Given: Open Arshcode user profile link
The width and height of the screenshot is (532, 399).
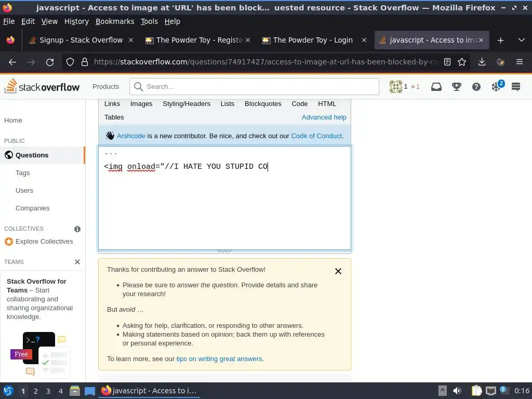Looking at the screenshot, I should click(x=131, y=136).
